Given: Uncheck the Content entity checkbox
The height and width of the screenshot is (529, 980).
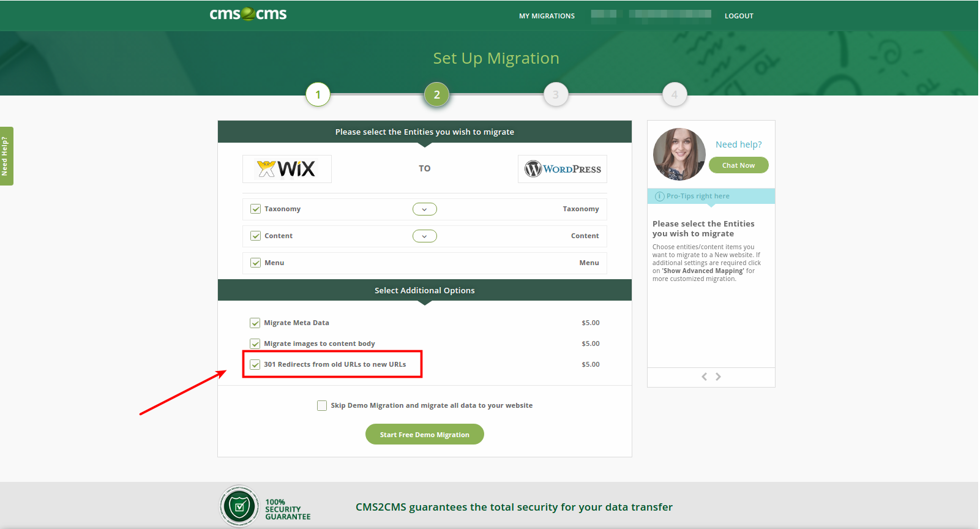Looking at the screenshot, I should [x=255, y=236].
